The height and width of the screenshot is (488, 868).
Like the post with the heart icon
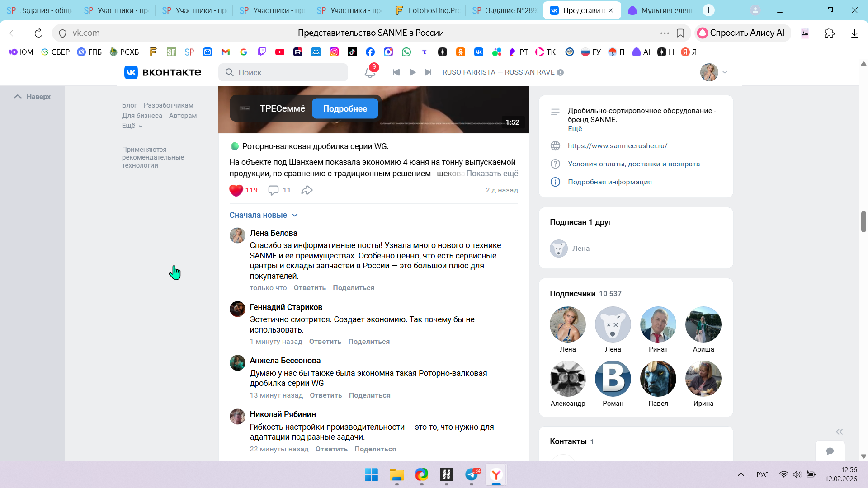(x=236, y=190)
